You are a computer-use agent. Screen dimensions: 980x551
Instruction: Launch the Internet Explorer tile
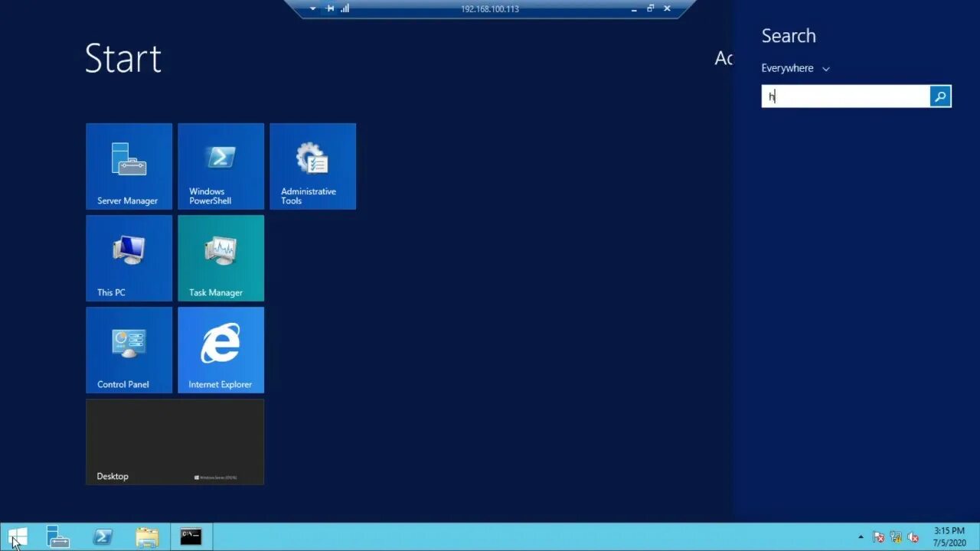pos(220,350)
